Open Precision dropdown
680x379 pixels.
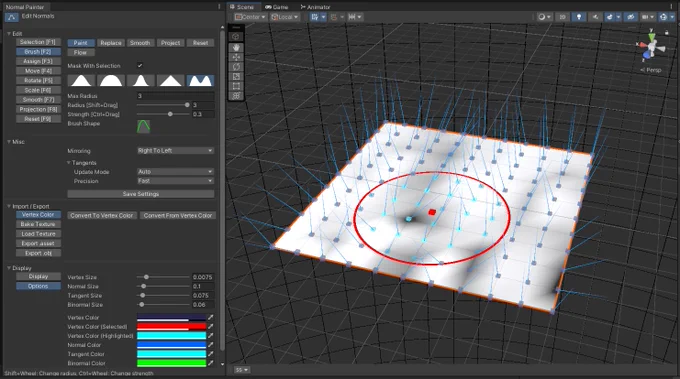175,181
